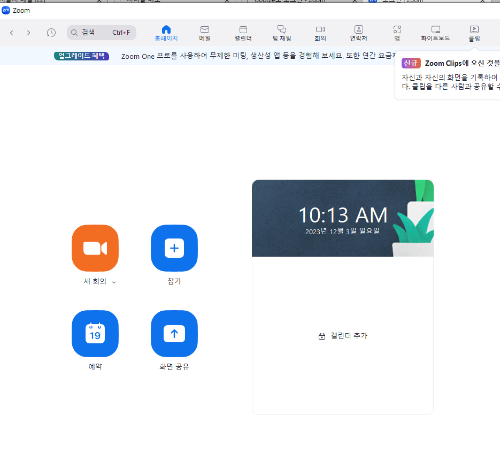The height and width of the screenshot is (463, 500).
Task: Open the Contacts (연락처) tab
Action: 358,33
